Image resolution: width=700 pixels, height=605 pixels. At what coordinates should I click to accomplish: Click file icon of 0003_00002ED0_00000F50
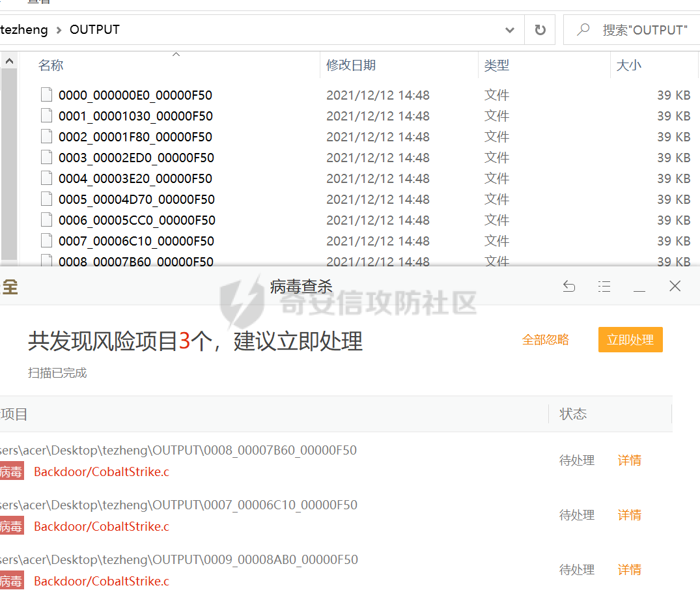[46, 158]
